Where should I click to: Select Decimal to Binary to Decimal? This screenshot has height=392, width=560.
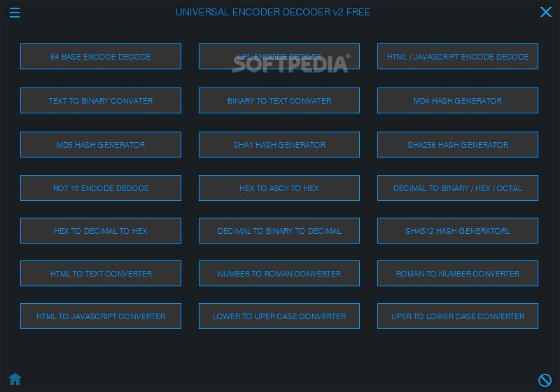[x=279, y=231]
